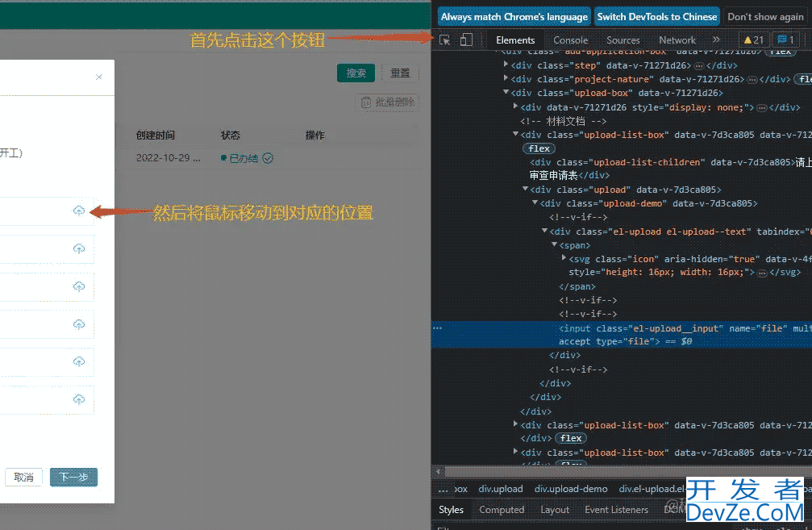Click second cloud upload icon
This screenshot has width=812, height=530.
point(79,248)
